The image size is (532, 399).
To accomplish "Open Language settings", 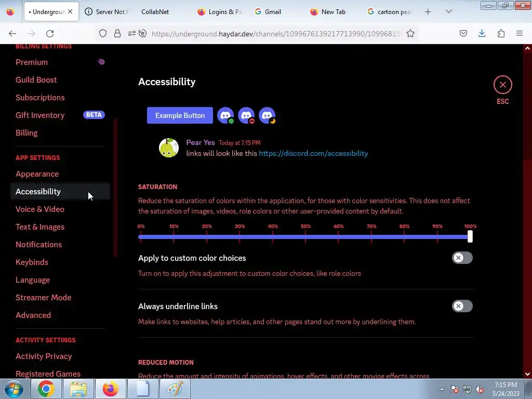I will pyautogui.click(x=60, y=280).
